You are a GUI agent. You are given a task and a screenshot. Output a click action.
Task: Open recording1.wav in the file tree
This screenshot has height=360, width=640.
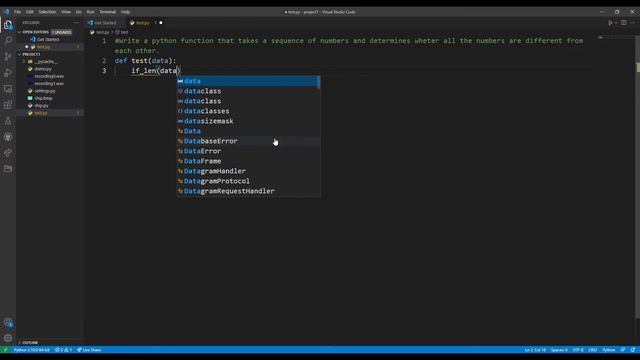49,84
